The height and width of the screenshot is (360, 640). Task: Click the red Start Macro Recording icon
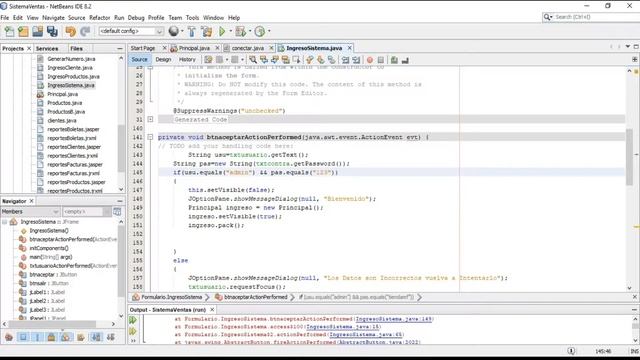(x=370, y=60)
